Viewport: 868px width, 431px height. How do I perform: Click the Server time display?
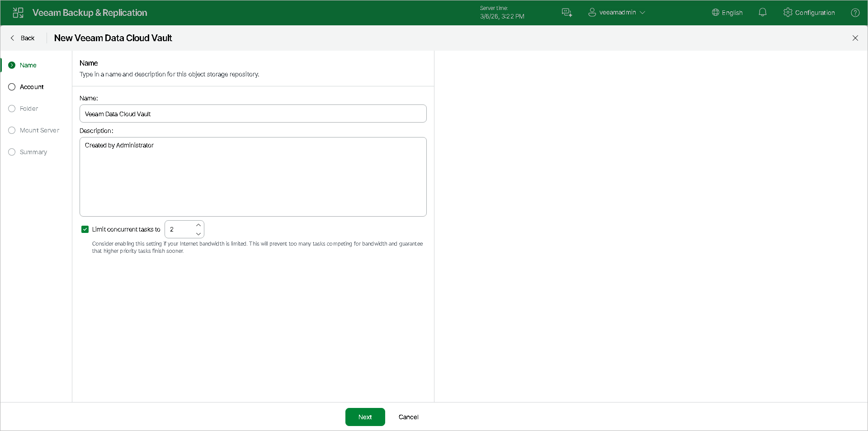(502, 13)
